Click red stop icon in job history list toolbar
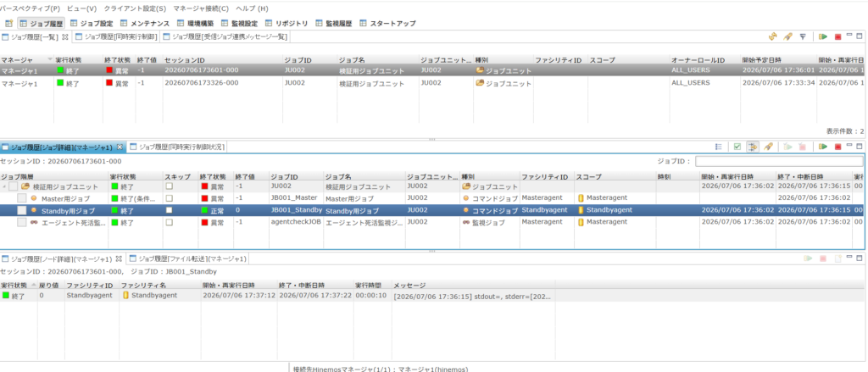The width and height of the screenshot is (868, 372). [837, 37]
